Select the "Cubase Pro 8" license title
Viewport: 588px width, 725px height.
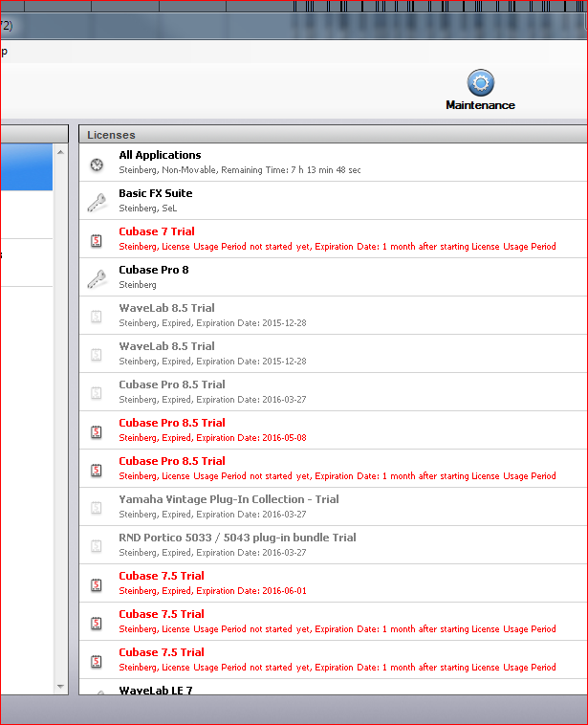154,270
